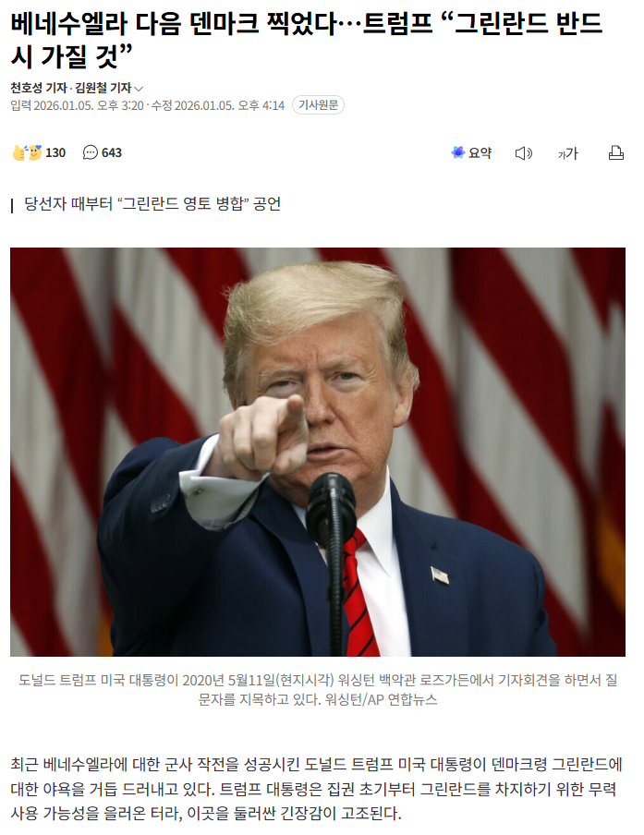
Task: Click the article headline about 그린란드
Action: 306,40
